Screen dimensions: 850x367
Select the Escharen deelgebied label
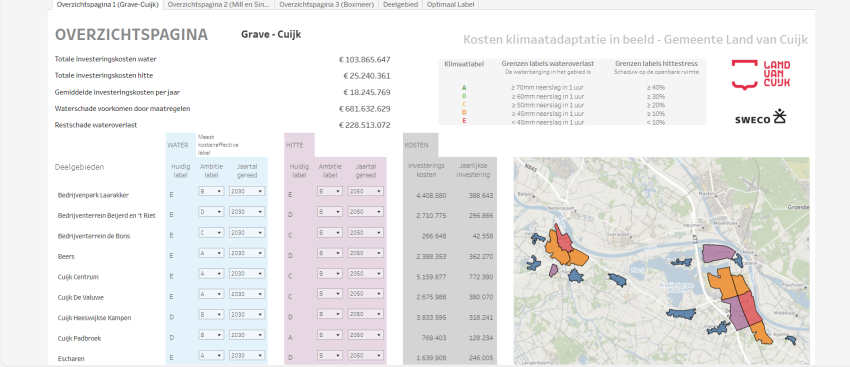pos(71,359)
